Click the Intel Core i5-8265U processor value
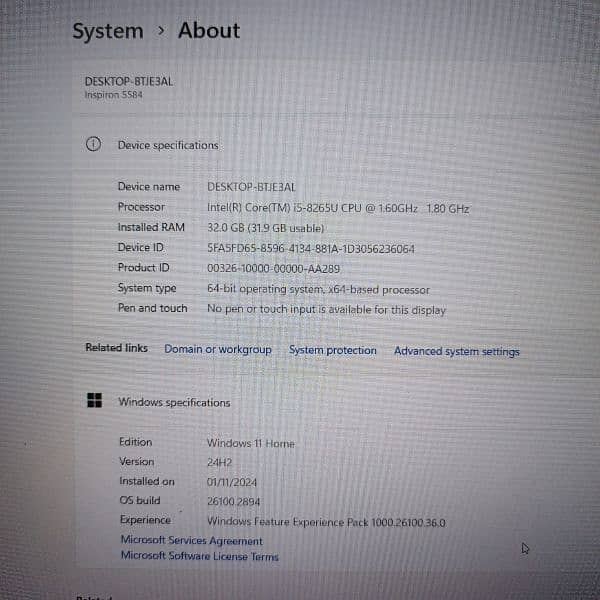 [337, 208]
